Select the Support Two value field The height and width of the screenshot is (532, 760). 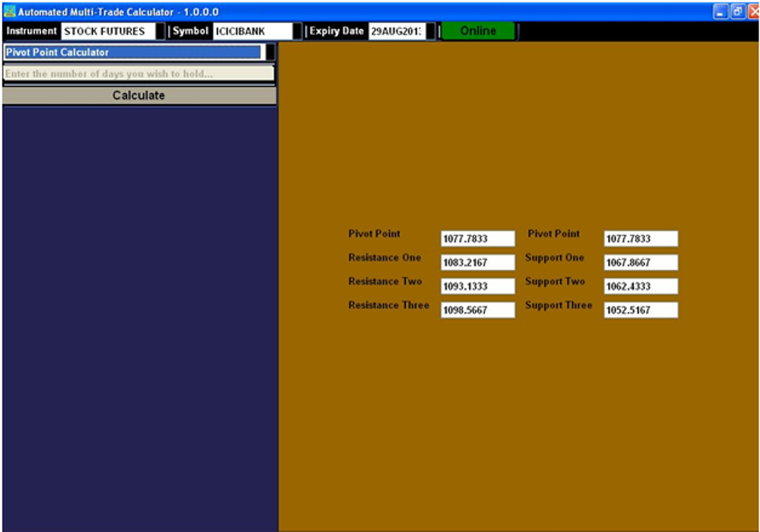640,285
